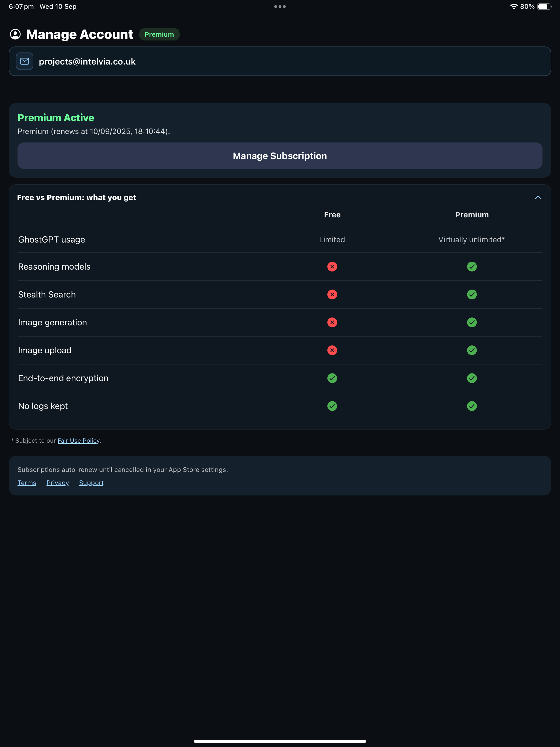Viewport: 560px width, 747px height.
Task: Click the renewal date text 10/09/2025, 18:10:44
Action: tap(129, 131)
